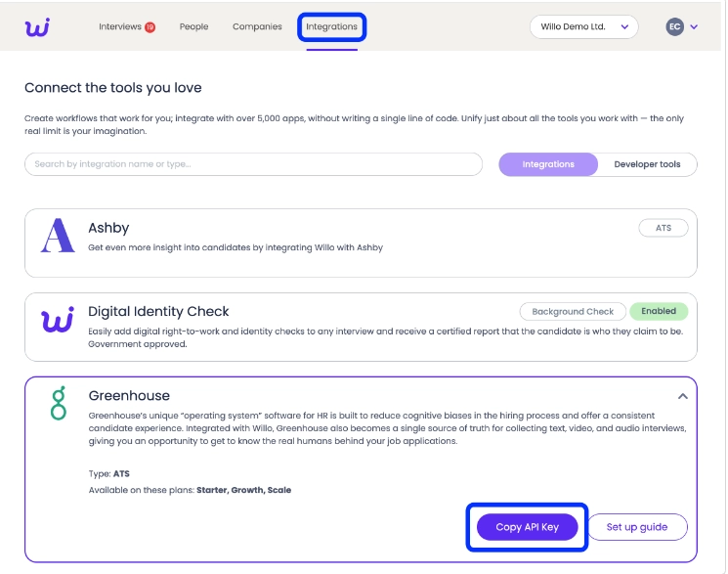Click the Digital Identity Check Willo icon

click(58, 319)
